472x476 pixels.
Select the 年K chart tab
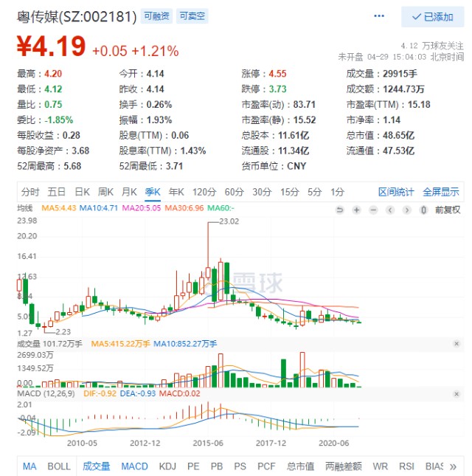tap(176, 192)
